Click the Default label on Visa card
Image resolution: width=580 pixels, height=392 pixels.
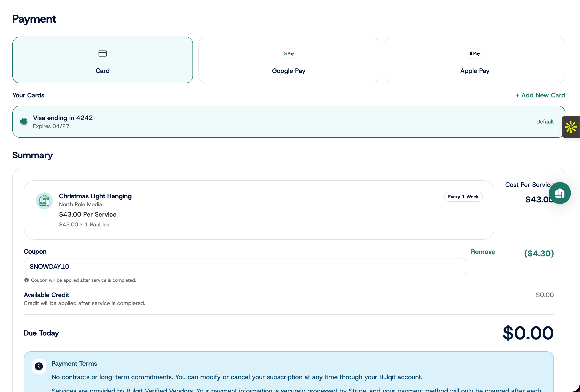click(x=545, y=122)
